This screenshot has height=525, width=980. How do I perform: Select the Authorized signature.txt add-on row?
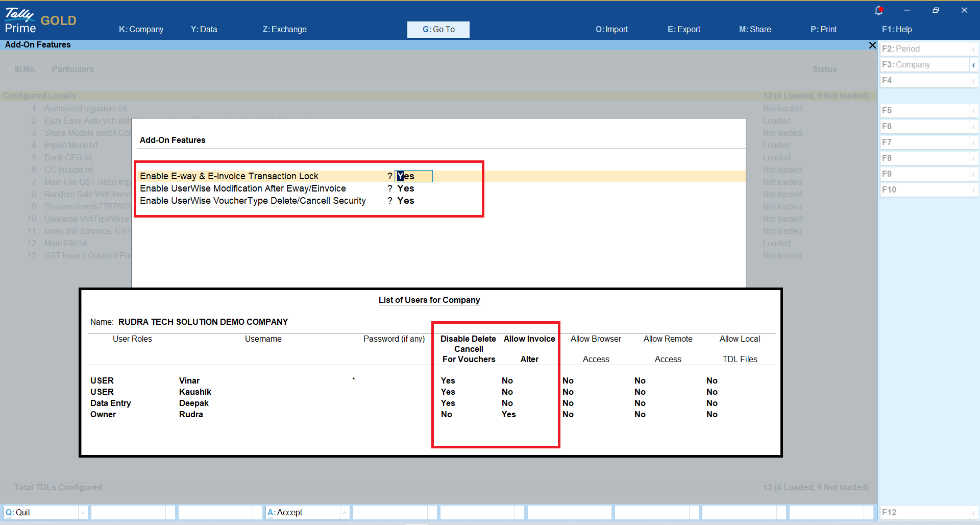click(x=85, y=108)
